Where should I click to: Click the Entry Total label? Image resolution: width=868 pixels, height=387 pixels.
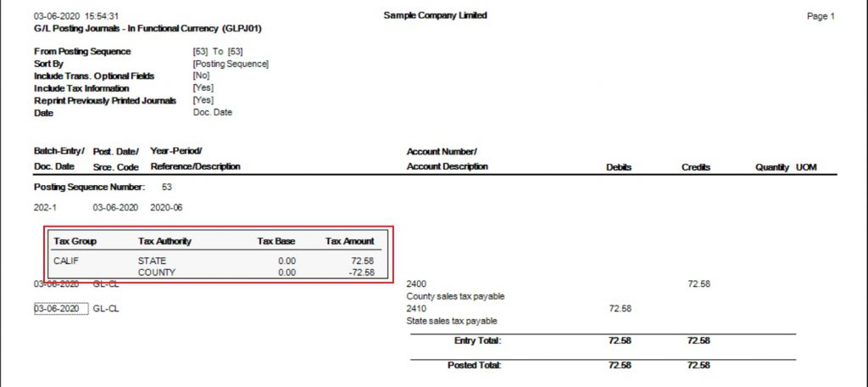[477, 340]
